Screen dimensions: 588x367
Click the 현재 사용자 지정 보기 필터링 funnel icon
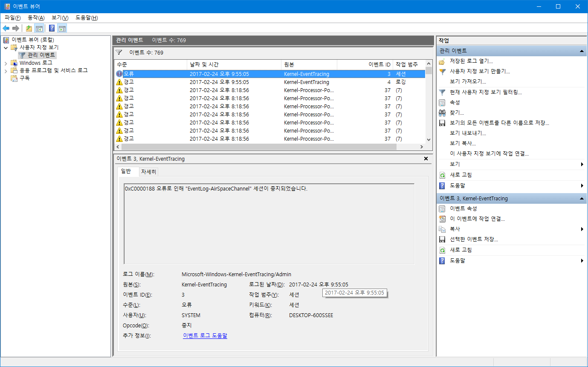point(442,93)
